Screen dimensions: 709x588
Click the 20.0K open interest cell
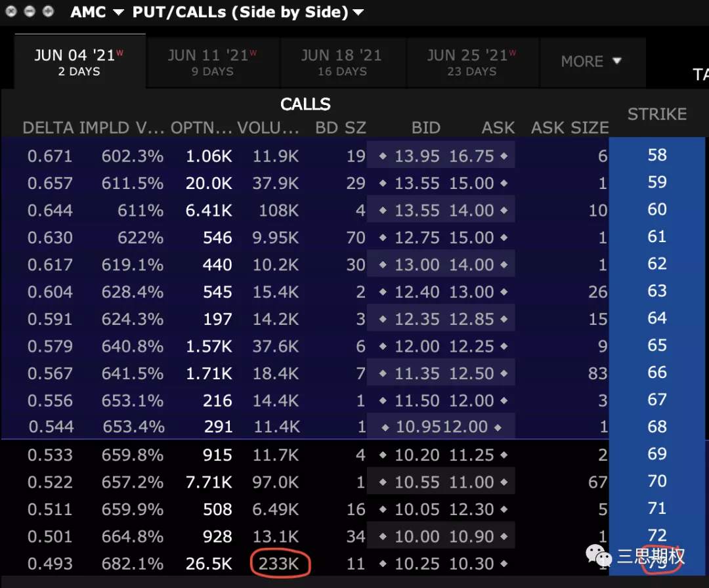pos(209,183)
